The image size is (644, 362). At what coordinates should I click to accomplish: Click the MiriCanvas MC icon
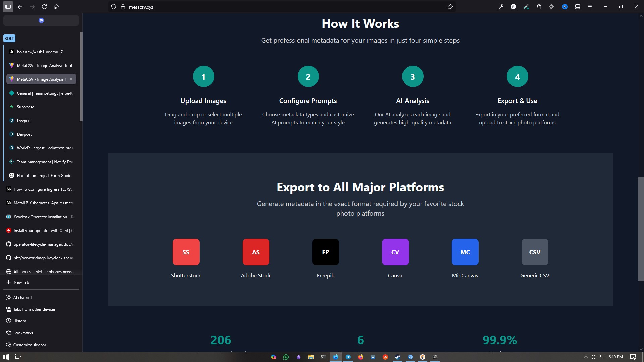[x=465, y=252]
